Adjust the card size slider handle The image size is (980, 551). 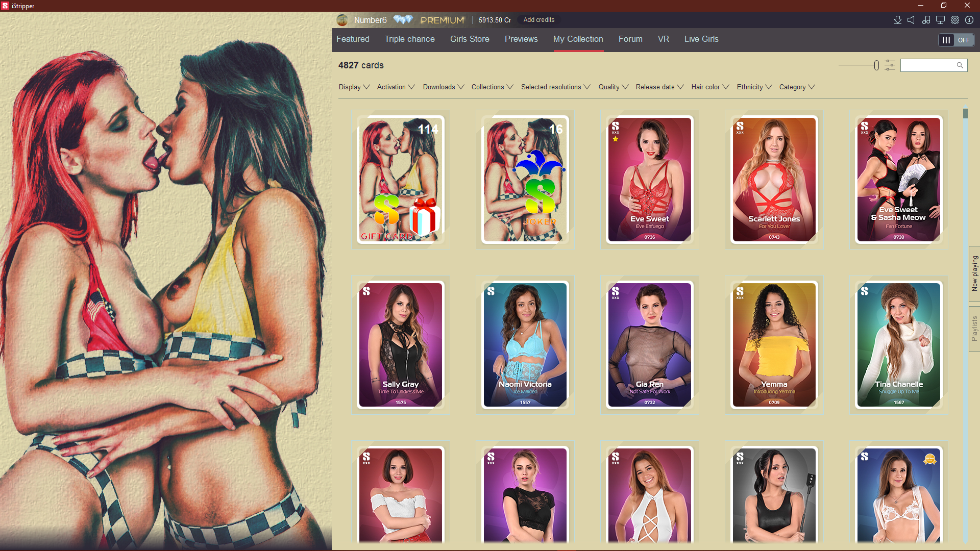pos(876,65)
